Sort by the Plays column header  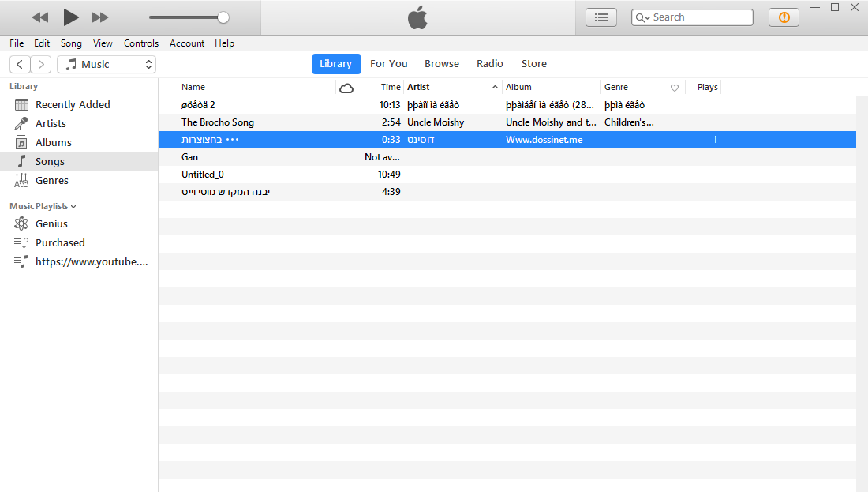(703, 87)
